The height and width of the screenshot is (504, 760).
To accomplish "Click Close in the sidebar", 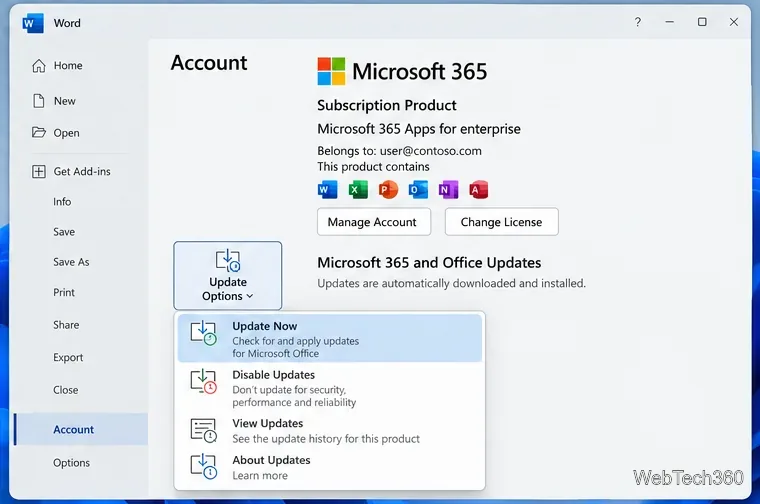I will (65, 390).
